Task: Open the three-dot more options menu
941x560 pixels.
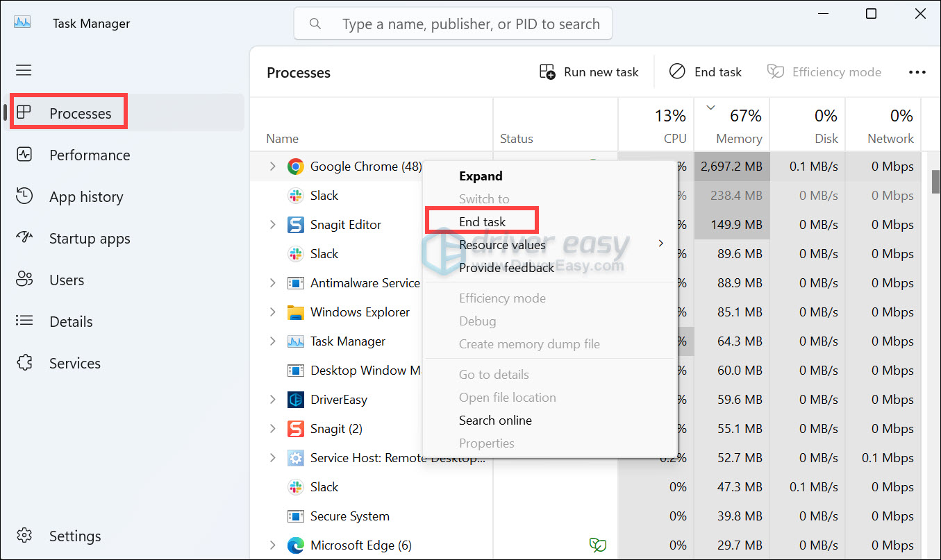Action: (x=917, y=72)
